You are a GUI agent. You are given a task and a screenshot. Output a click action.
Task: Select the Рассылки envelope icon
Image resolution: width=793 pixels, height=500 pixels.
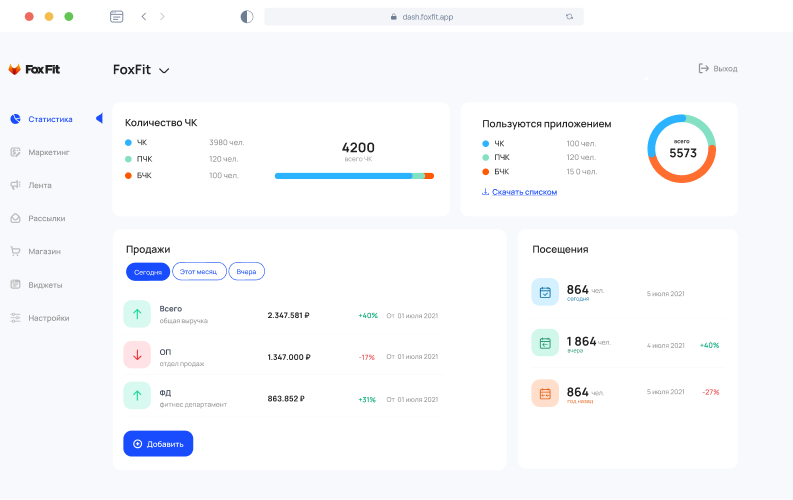click(x=16, y=218)
